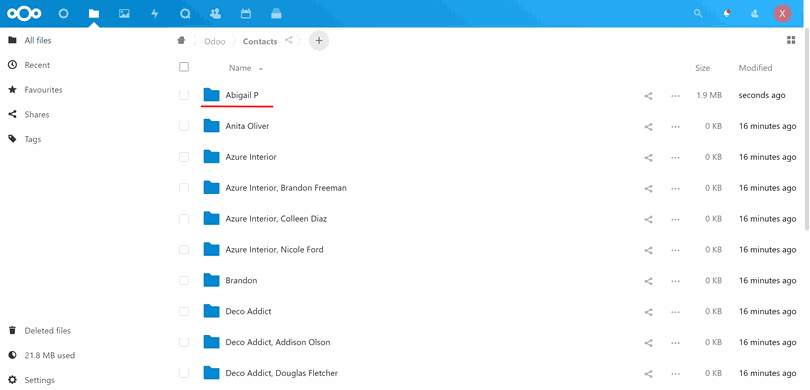
Task: Check the Abigail P row checkbox
Action: 184,95
